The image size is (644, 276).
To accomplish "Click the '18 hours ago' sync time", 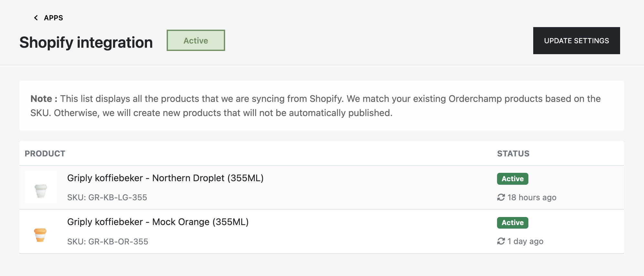I will click(x=532, y=197).
